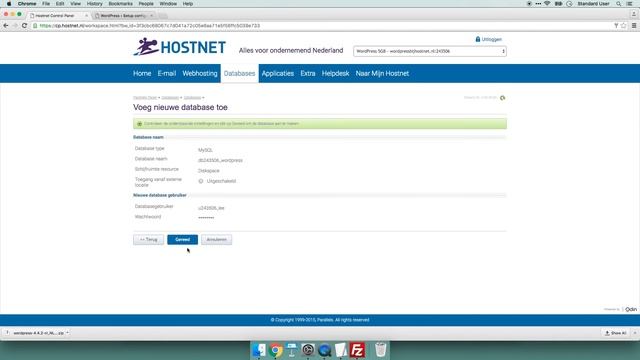Open the clock-faced app in the Dock

point(308,350)
